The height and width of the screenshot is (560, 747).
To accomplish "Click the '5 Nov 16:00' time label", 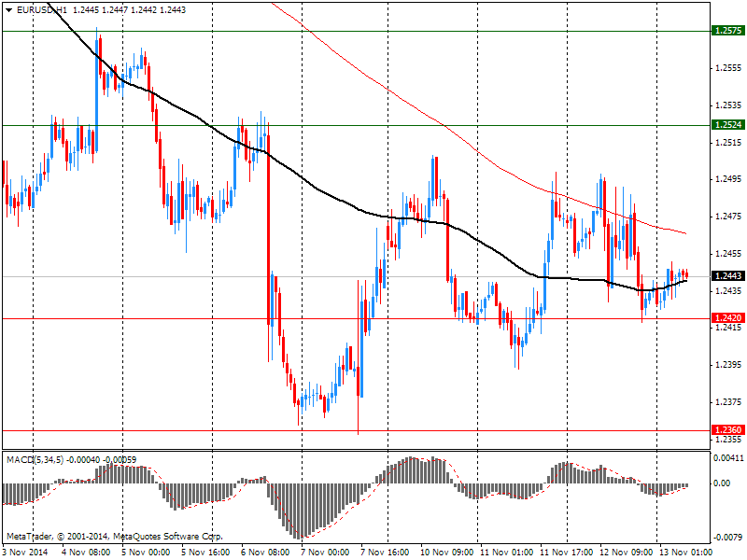I will (205, 552).
